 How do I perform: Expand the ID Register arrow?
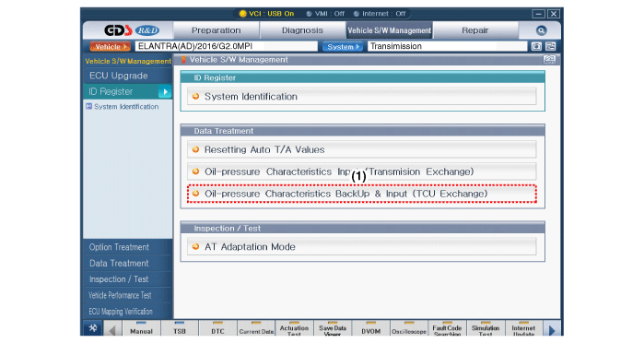pos(165,91)
